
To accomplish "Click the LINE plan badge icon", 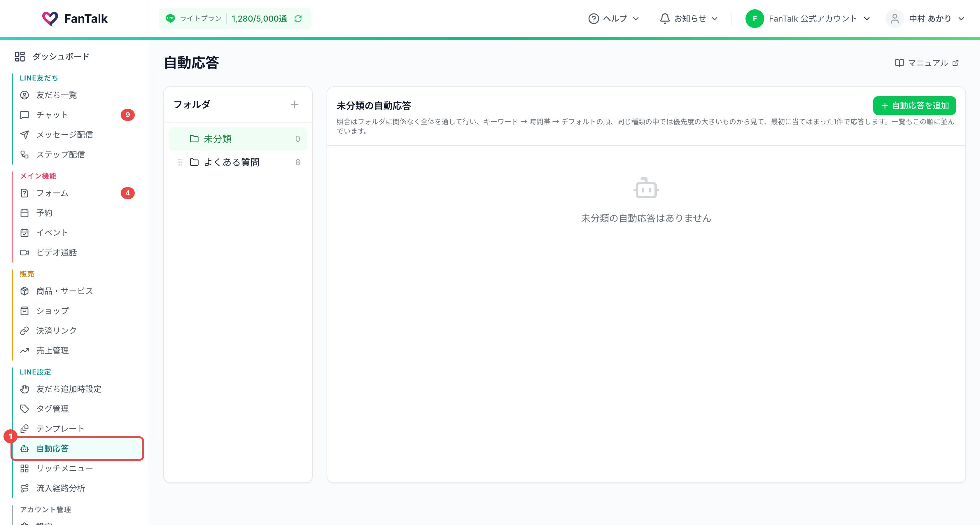I will (x=170, y=18).
